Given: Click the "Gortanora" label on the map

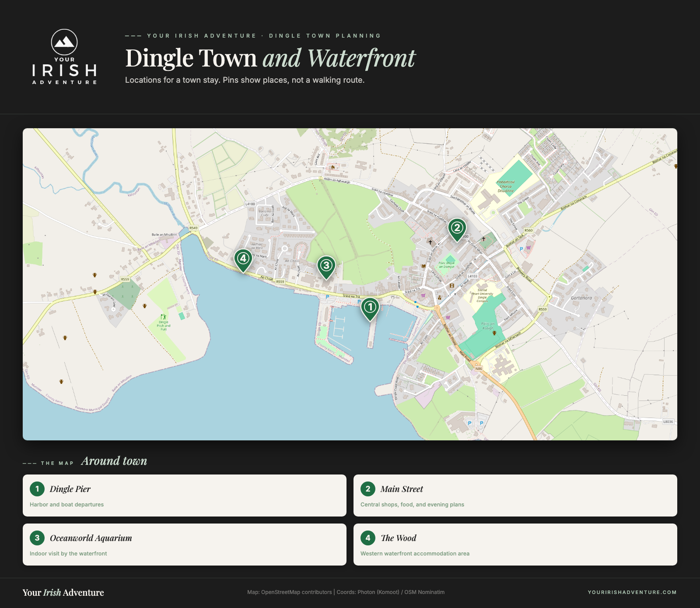Looking at the screenshot, I should 581,298.
